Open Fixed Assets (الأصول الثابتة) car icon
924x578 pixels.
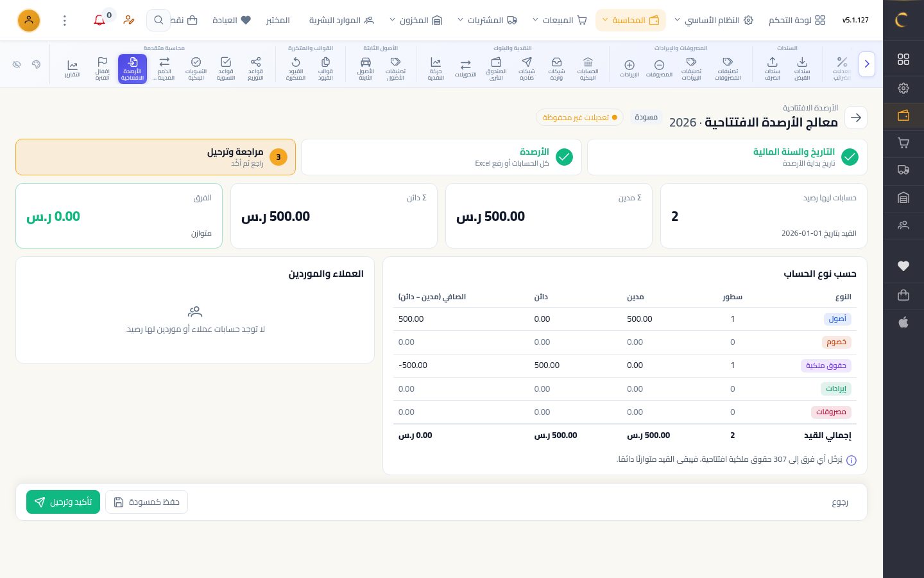(366, 68)
